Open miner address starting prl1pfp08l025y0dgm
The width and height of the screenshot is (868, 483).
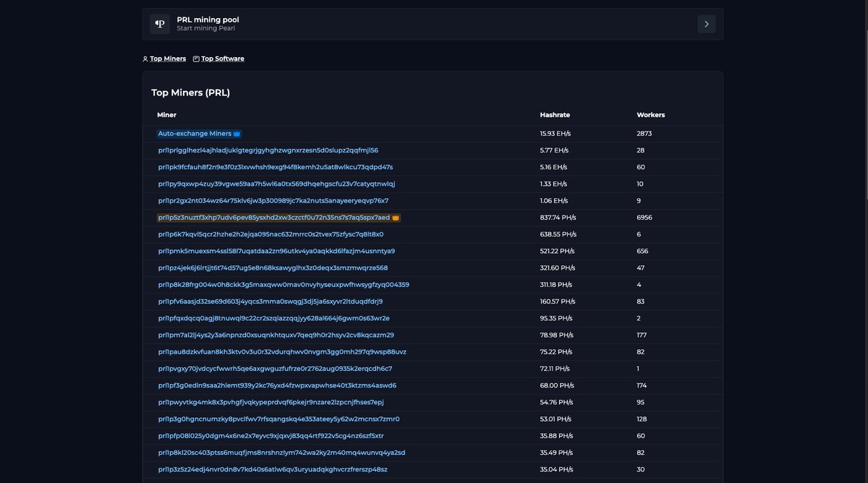tap(271, 435)
